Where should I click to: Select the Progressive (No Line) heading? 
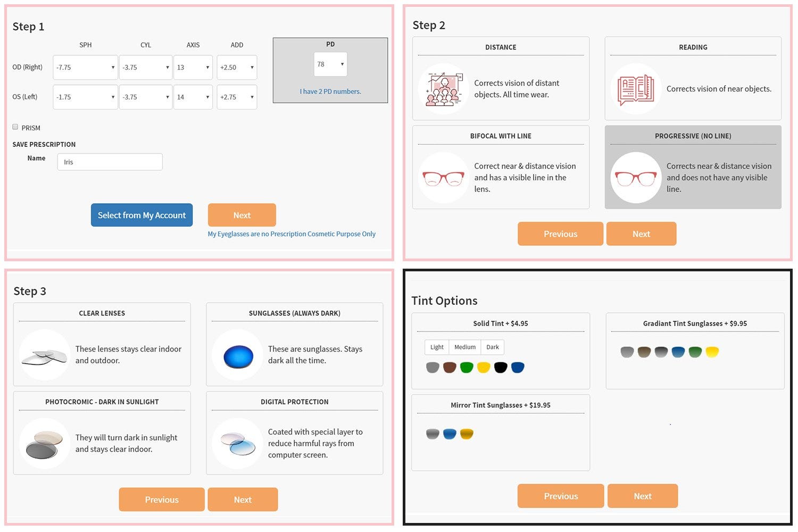click(x=693, y=136)
